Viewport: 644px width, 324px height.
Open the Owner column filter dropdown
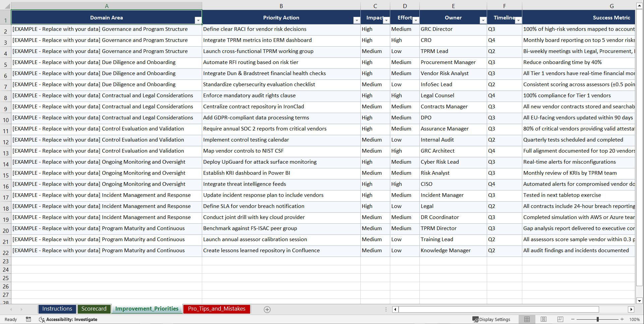(483, 20)
